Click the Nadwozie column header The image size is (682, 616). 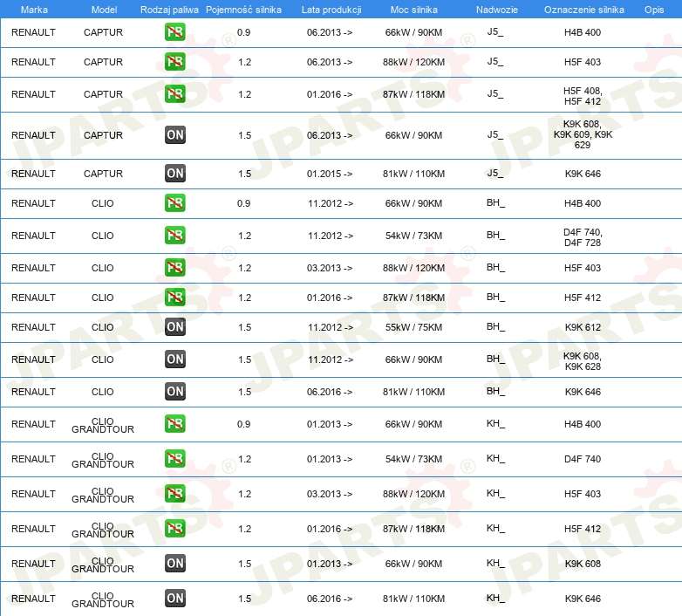[497, 10]
